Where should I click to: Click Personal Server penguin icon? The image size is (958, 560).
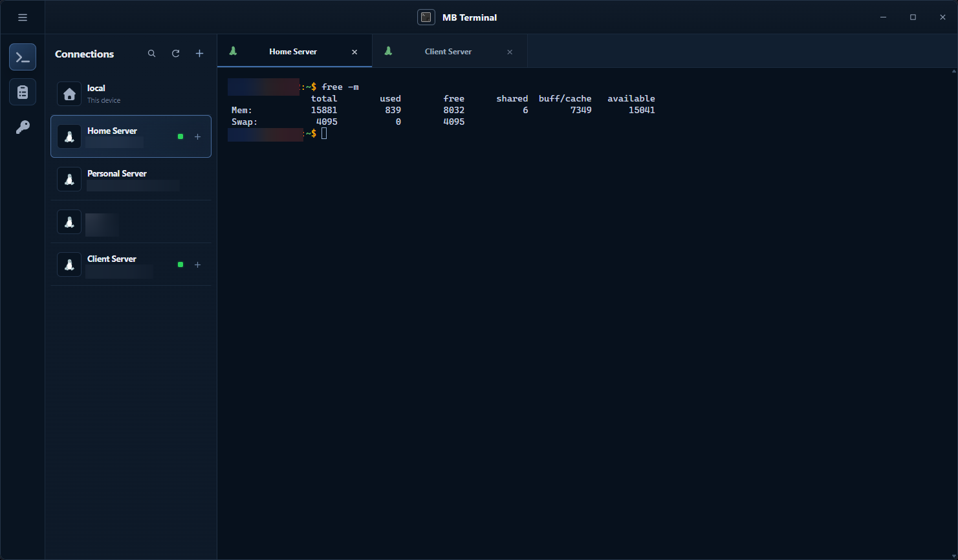click(69, 179)
